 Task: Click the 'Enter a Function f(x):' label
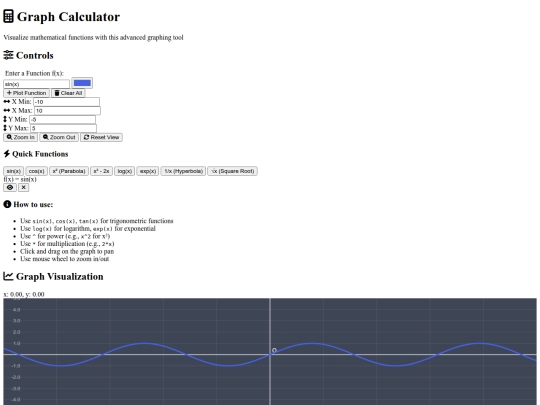[x=34, y=73]
